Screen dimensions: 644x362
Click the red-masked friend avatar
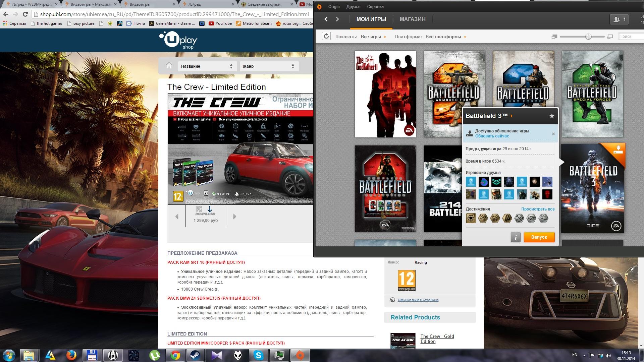[547, 194]
